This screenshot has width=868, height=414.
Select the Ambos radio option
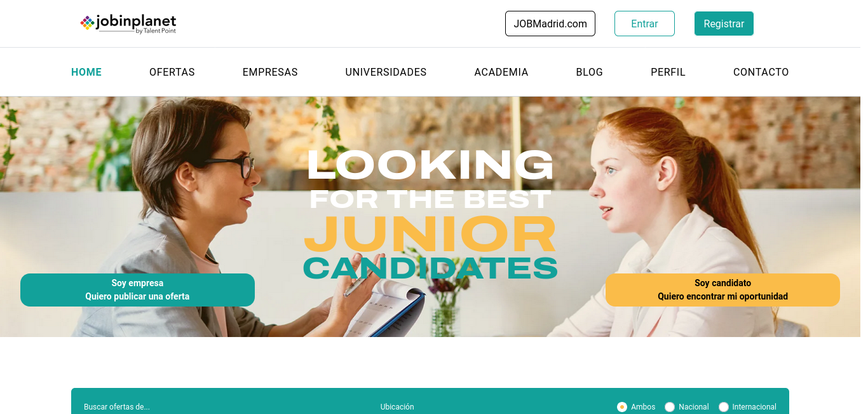tap(622, 407)
